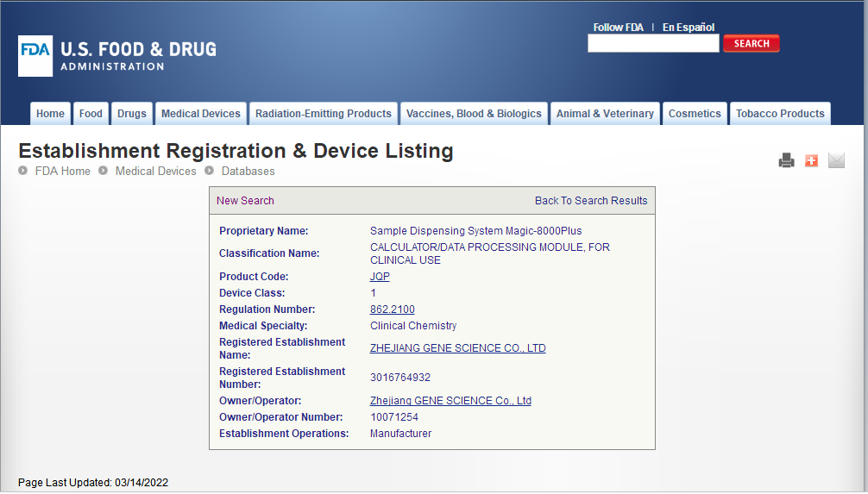Select proprietary name Sample Dispensing System Magic-8000Plus
This screenshot has height=494, width=868.
[x=476, y=231]
